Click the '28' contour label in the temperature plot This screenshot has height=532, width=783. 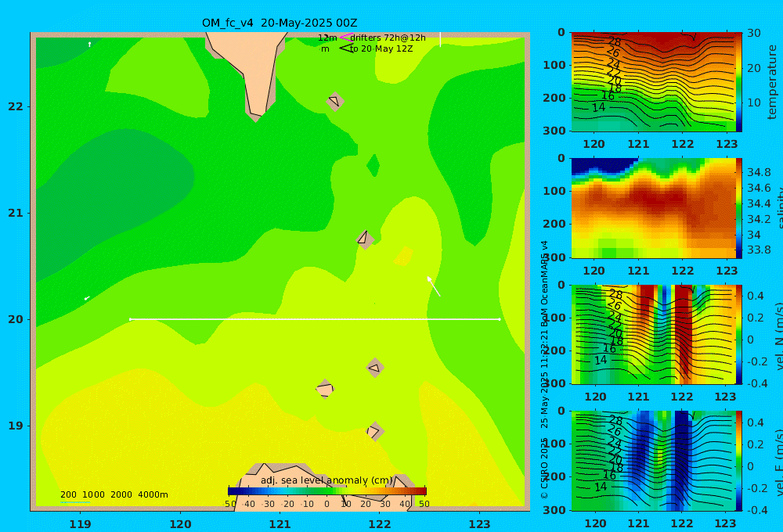(x=615, y=41)
